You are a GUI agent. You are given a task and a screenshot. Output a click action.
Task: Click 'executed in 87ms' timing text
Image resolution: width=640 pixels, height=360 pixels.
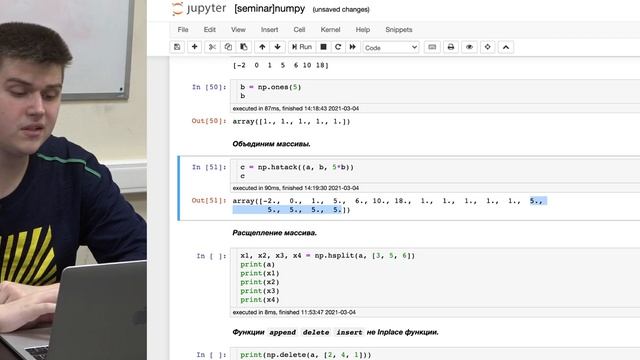296,109
